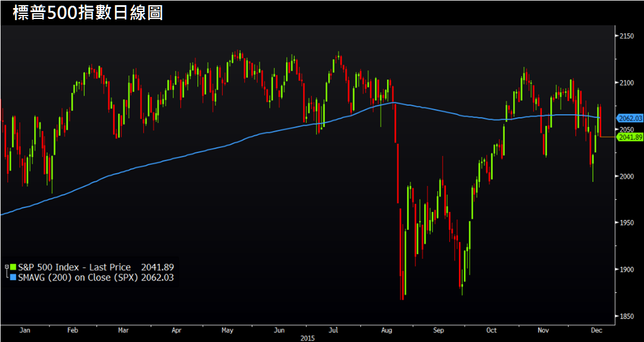This screenshot has height=342, width=644.
Task: Click the blue SMAVG (200) legend swatch
Action: point(14,278)
